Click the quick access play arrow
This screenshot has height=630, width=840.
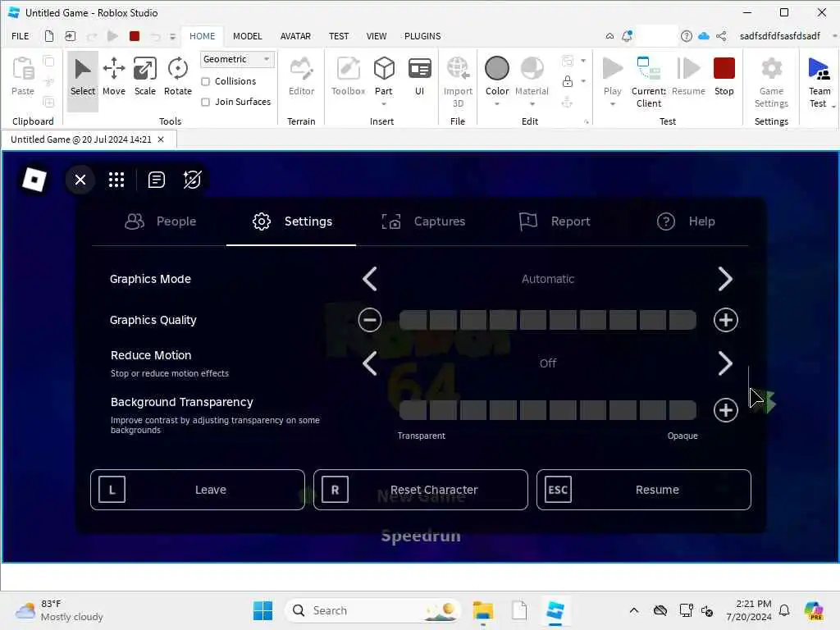(112, 36)
